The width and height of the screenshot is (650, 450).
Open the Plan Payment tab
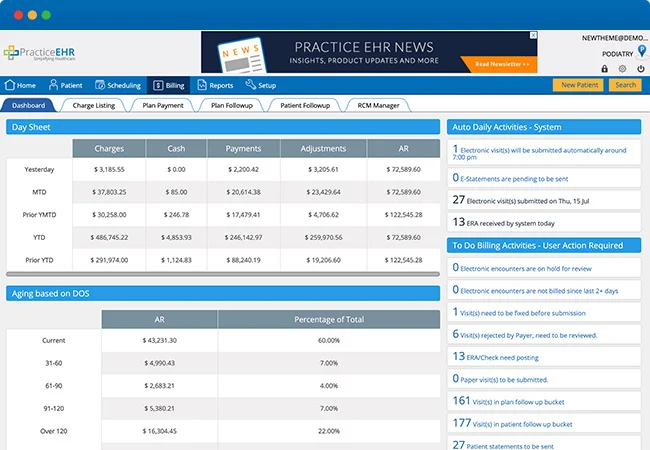tap(162, 105)
